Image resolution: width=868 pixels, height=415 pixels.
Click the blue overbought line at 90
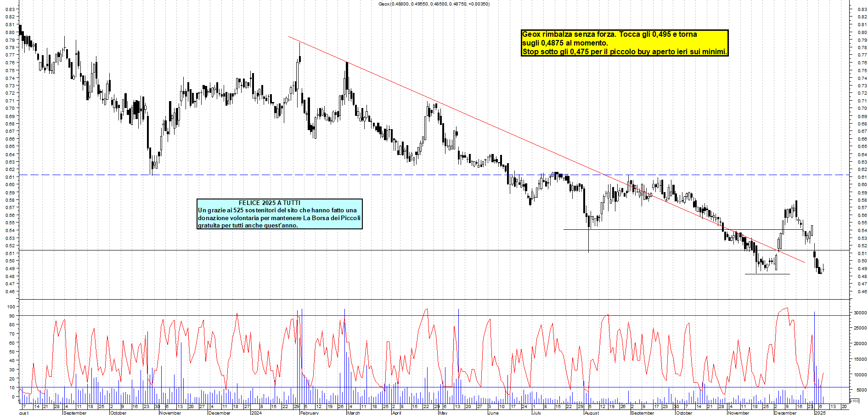[434, 315]
